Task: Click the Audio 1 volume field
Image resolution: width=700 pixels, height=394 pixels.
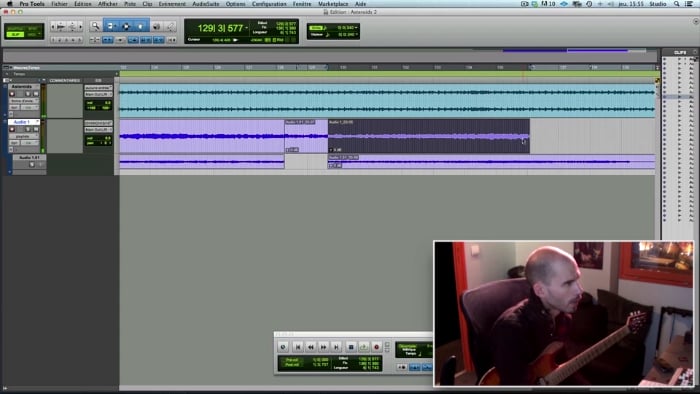Action: 98,138
